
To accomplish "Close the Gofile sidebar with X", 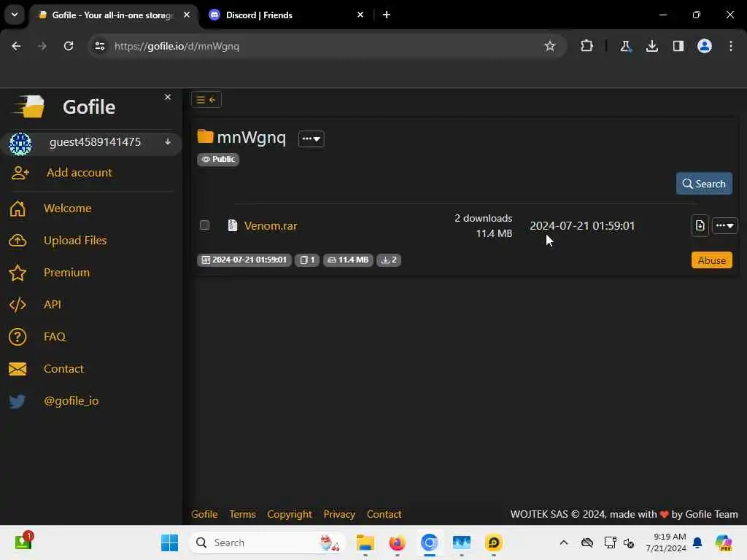I will tap(168, 97).
